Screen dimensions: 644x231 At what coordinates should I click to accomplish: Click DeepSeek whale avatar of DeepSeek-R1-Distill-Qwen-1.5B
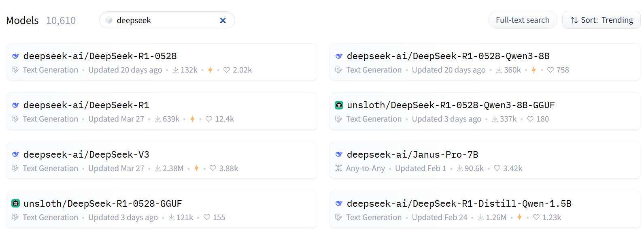[339, 203]
